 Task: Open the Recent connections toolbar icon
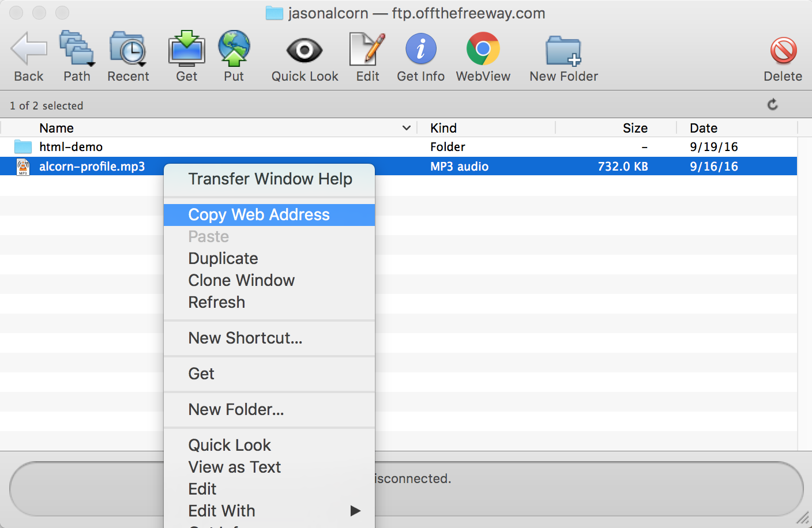pyautogui.click(x=128, y=49)
